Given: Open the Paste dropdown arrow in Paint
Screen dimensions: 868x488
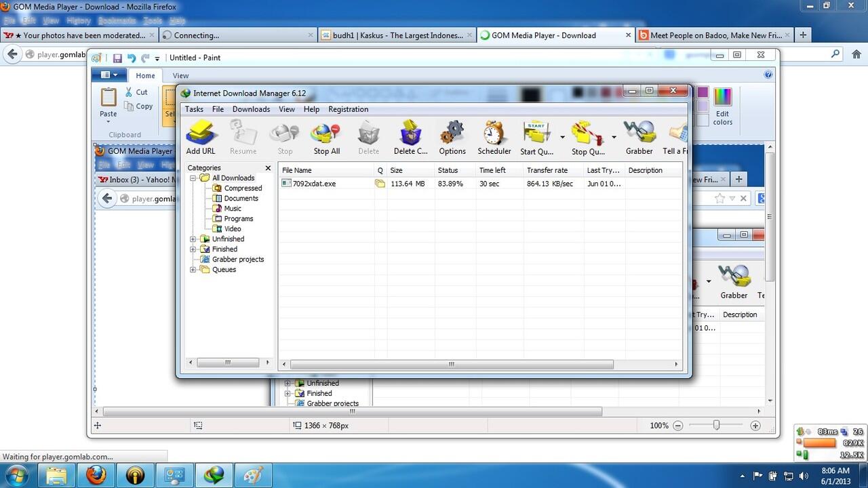Looking at the screenshot, I should (108, 123).
